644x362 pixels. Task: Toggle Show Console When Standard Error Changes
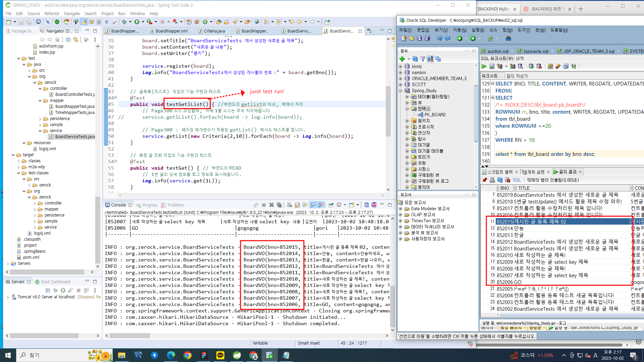[321, 205]
